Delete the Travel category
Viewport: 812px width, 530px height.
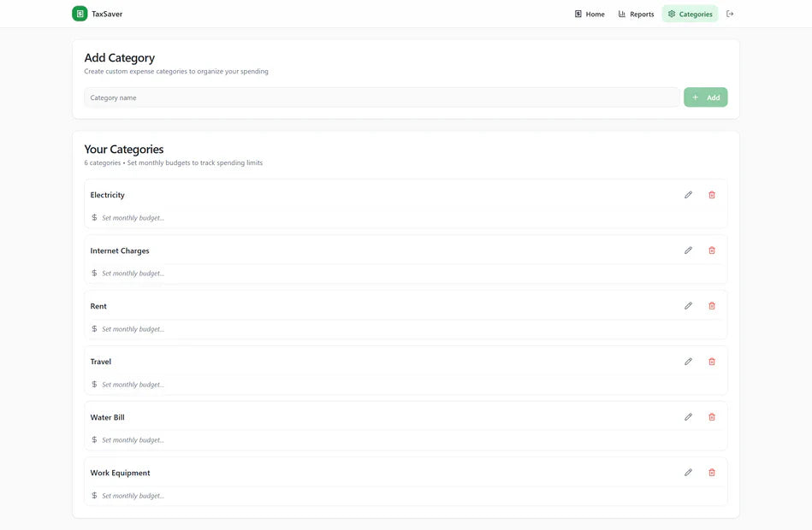(712, 362)
